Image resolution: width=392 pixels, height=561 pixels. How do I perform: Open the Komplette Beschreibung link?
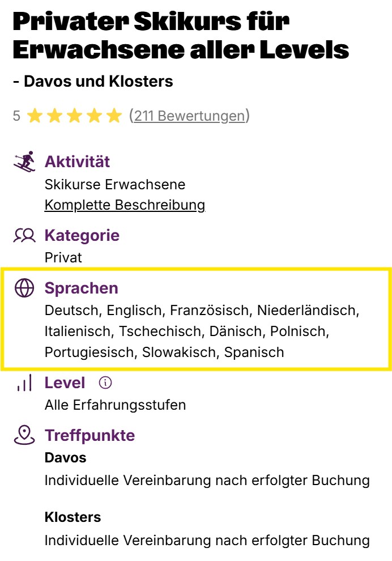(x=125, y=205)
